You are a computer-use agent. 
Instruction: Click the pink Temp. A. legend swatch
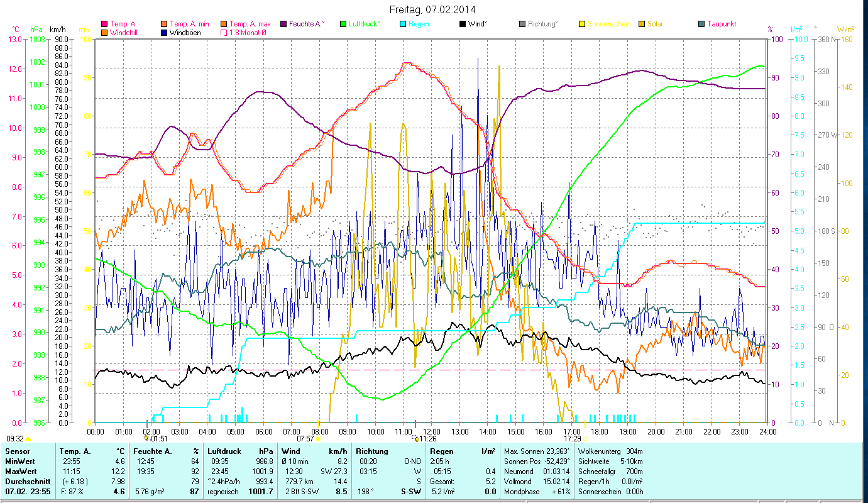(x=104, y=24)
